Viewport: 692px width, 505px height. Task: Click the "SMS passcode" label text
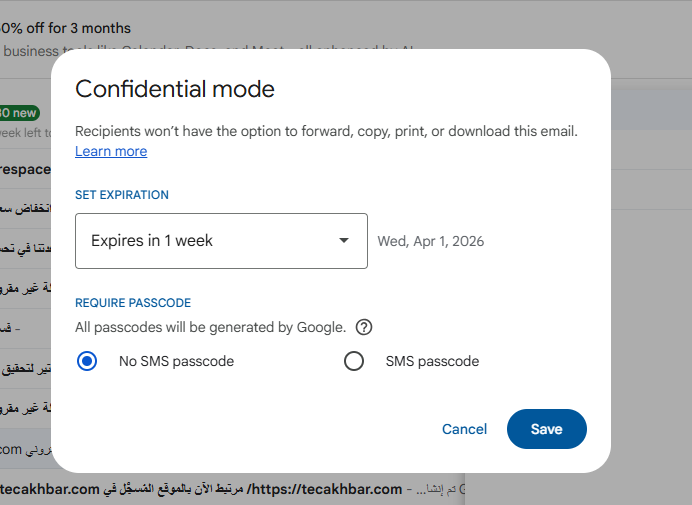432,361
